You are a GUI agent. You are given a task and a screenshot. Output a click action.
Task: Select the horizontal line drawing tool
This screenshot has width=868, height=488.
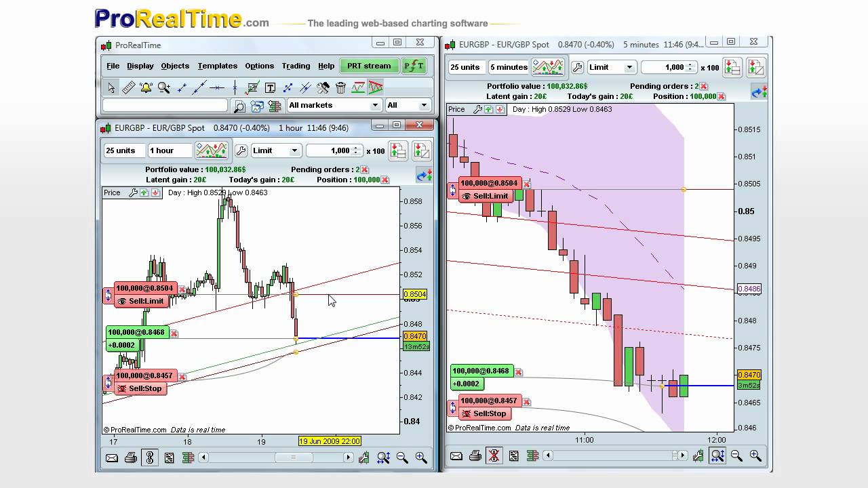coord(217,87)
